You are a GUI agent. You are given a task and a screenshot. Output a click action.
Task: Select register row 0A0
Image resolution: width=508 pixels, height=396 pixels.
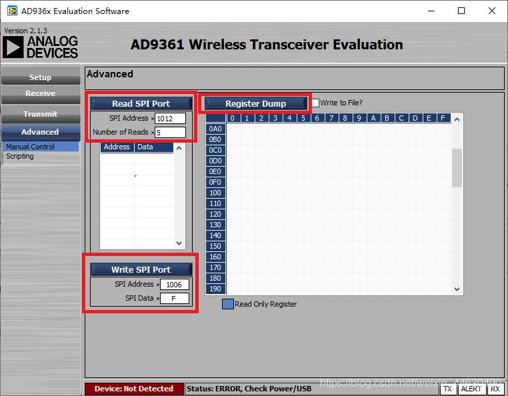[215, 129]
